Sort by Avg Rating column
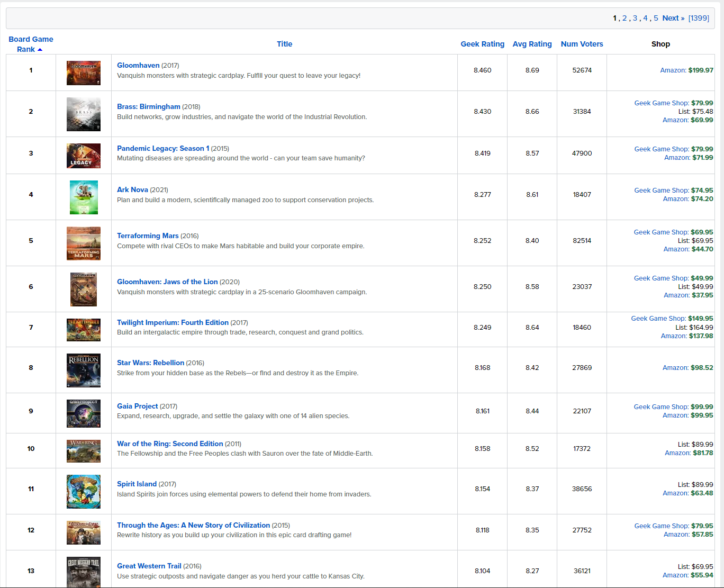Screen dimensions: 724x588 [532, 44]
